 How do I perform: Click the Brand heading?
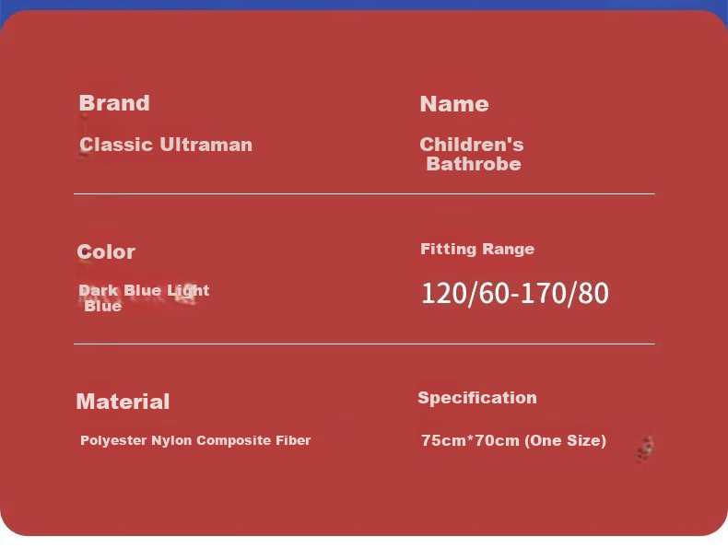[x=114, y=103]
